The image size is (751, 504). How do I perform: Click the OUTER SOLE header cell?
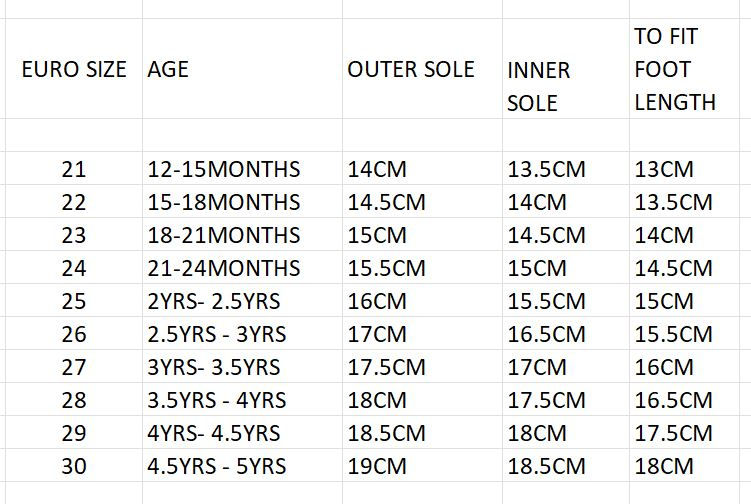click(x=422, y=69)
